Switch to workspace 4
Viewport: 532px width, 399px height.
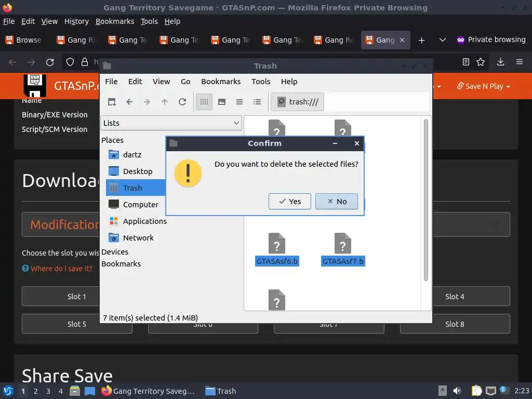pyautogui.click(x=60, y=391)
